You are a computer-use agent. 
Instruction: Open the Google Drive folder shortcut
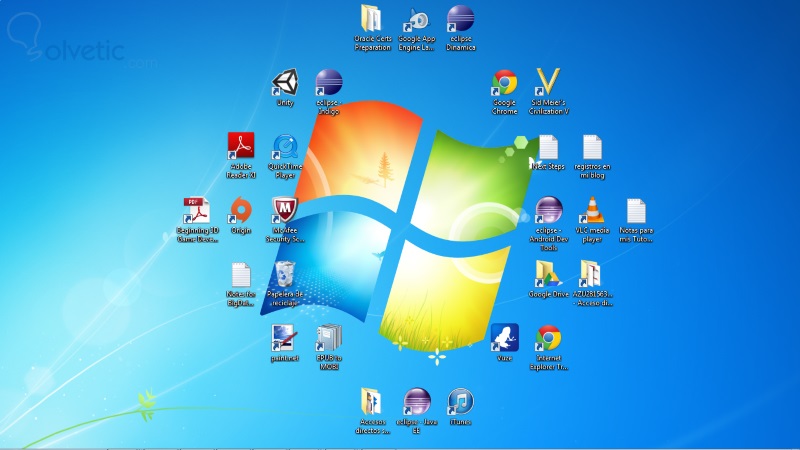coord(548,280)
